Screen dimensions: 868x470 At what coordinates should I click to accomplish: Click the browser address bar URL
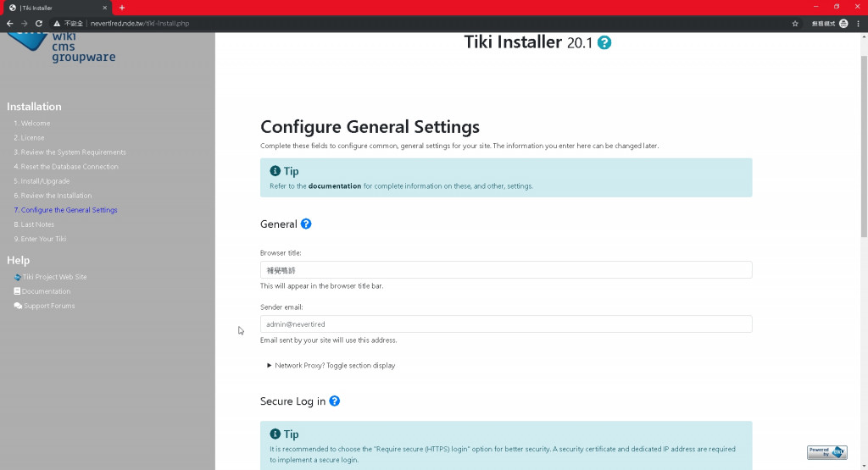[140, 23]
